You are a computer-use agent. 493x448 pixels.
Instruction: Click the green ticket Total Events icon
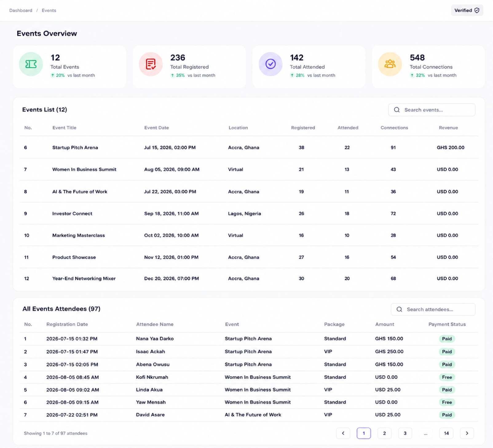coord(31,64)
